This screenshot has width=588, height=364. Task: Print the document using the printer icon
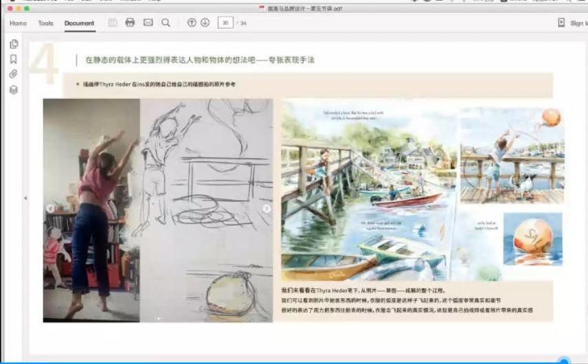pyautogui.click(x=130, y=23)
